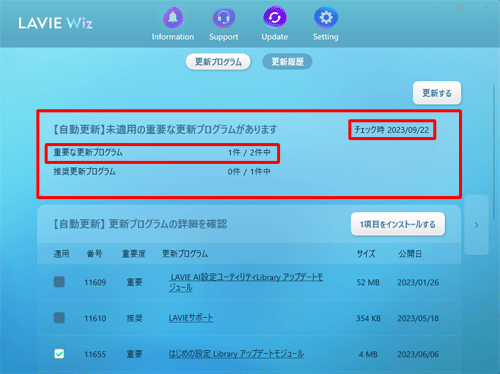
Task: Click number 11655 in the list
Action: [95, 354]
